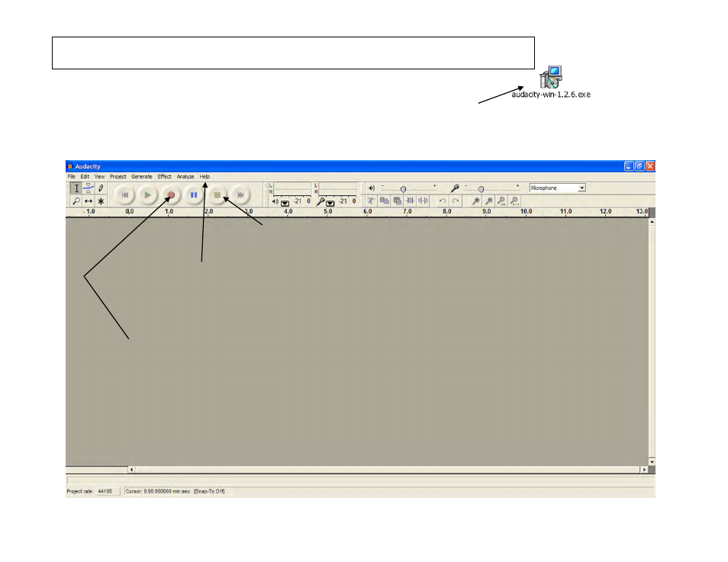Click the horizontal scrollbar right arrow
Viewport: 728px width, 562px height.
644,470
